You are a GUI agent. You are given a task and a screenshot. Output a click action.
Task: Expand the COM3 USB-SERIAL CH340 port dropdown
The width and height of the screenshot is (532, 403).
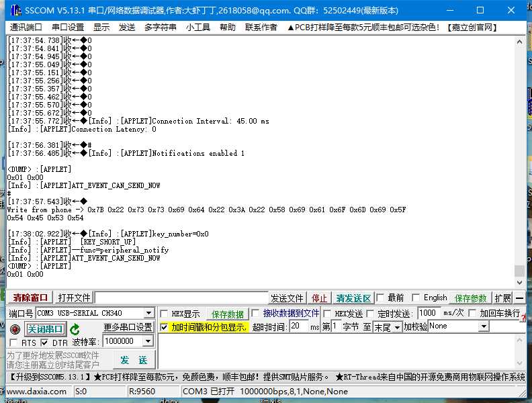149,313
